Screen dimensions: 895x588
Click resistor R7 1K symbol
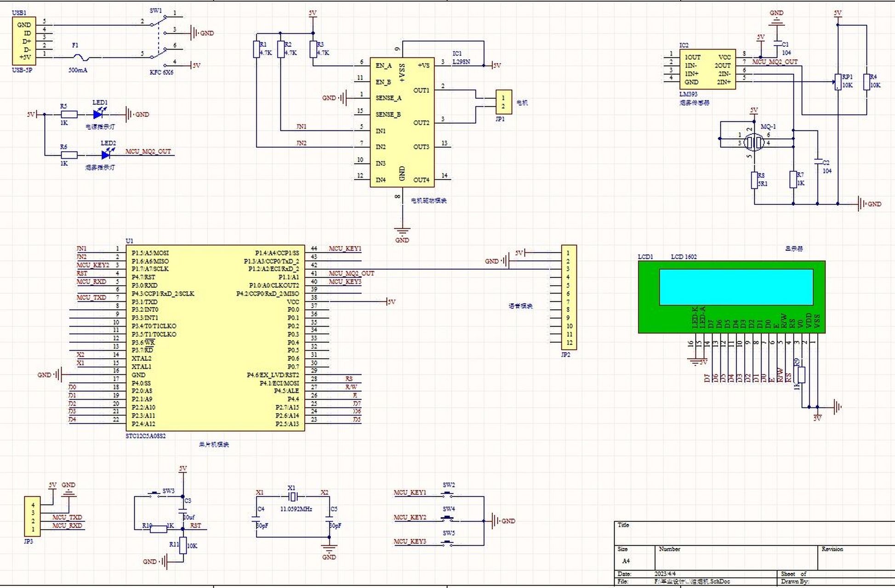793,180
